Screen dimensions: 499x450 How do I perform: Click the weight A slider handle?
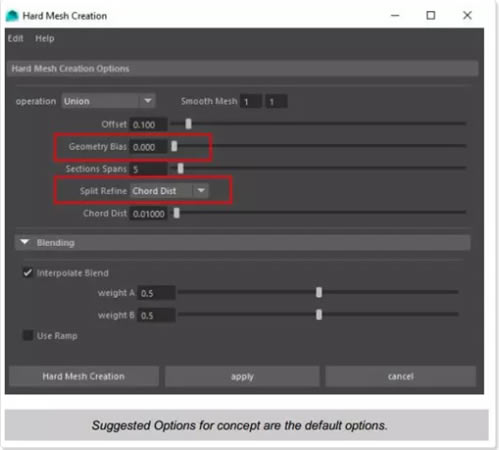coord(319,292)
